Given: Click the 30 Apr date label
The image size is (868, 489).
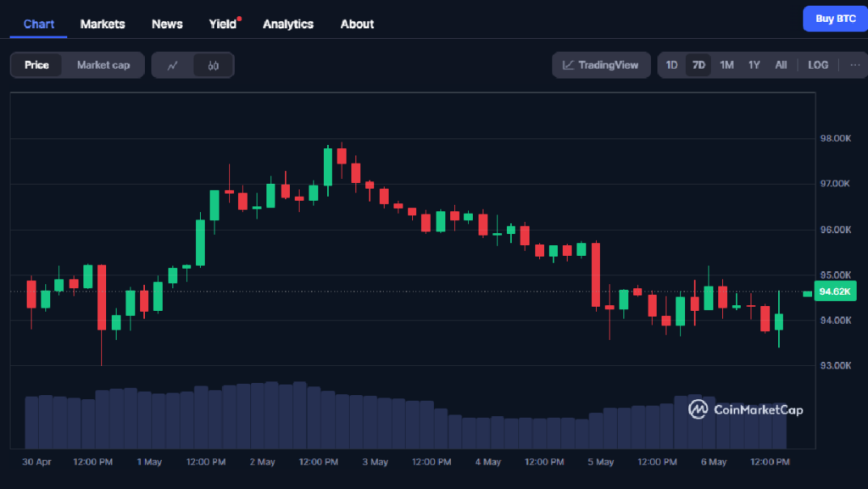Looking at the screenshot, I should point(36,462).
